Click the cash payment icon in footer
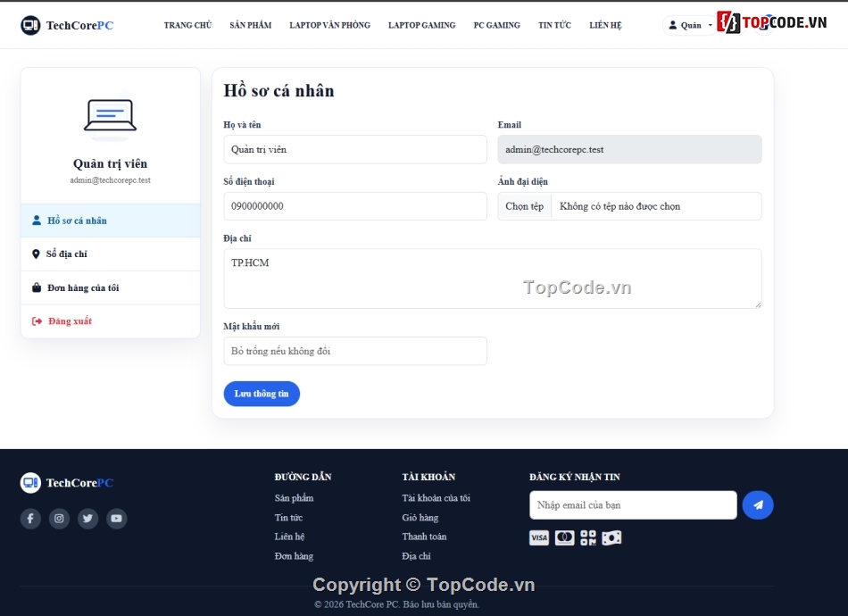848x616 pixels. point(611,537)
